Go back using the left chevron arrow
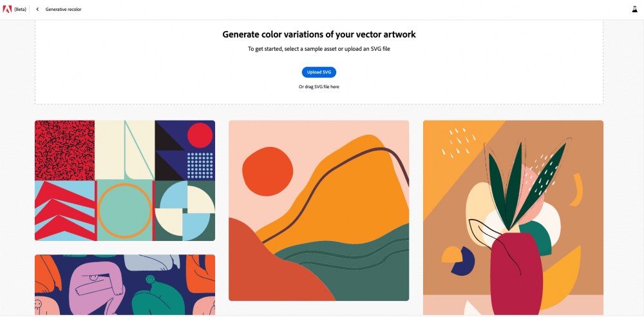Image resolution: width=644 pixels, height=317 pixels. (37, 9)
